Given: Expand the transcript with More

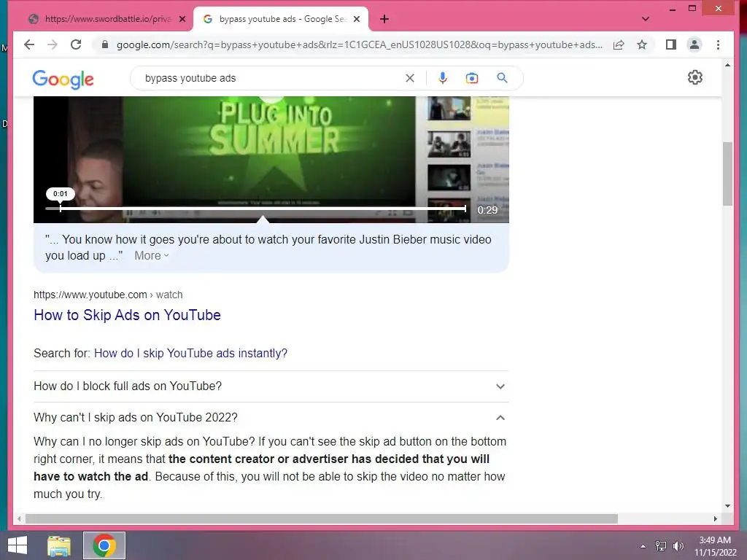Looking at the screenshot, I should (152, 256).
